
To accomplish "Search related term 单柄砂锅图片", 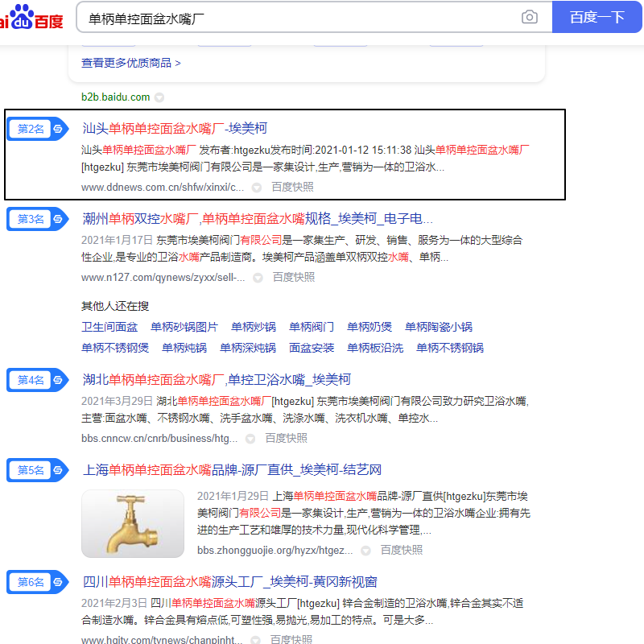I will (184, 327).
